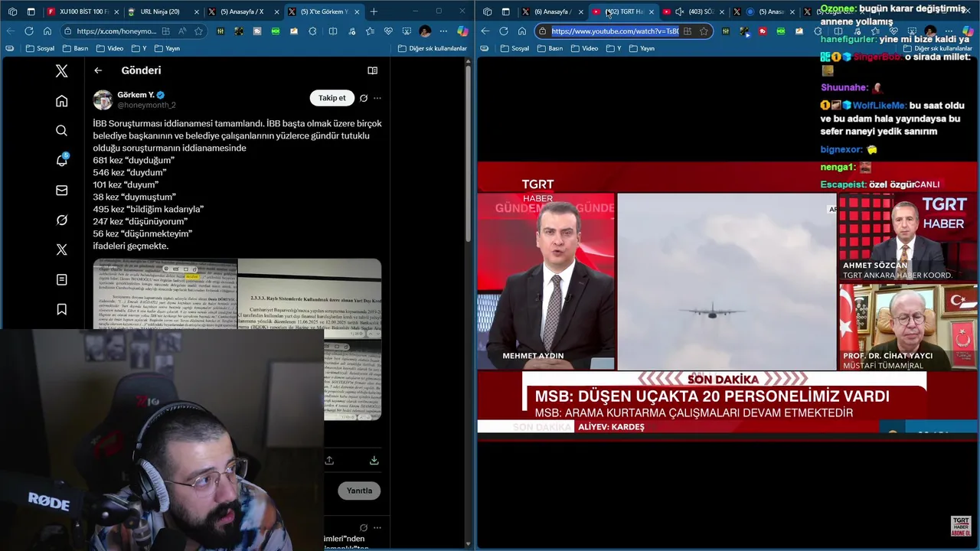Click download icon below the post images
This screenshot has width=980, height=551.
click(374, 460)
